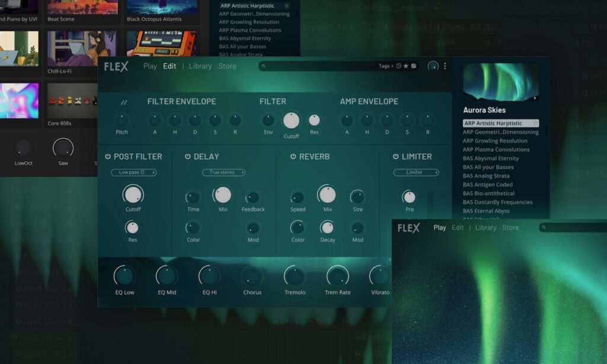Click the random dice icon beside the star

coord(413,66)
